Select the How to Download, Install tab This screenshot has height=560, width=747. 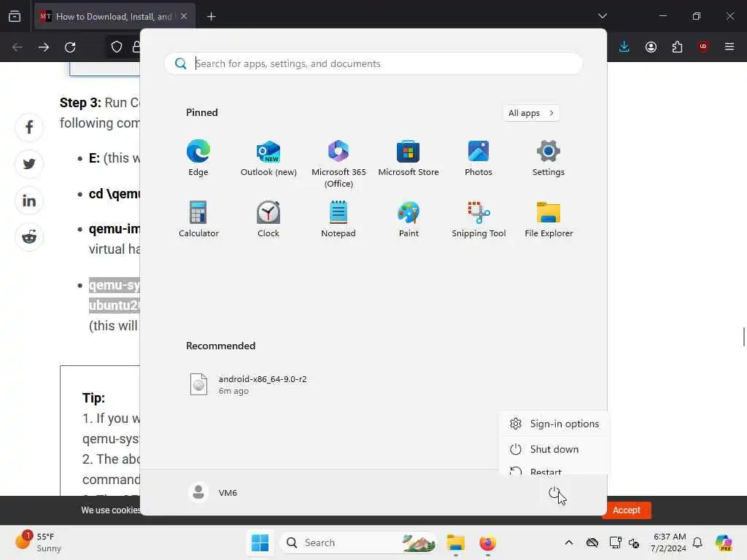(x=115, y=17)
